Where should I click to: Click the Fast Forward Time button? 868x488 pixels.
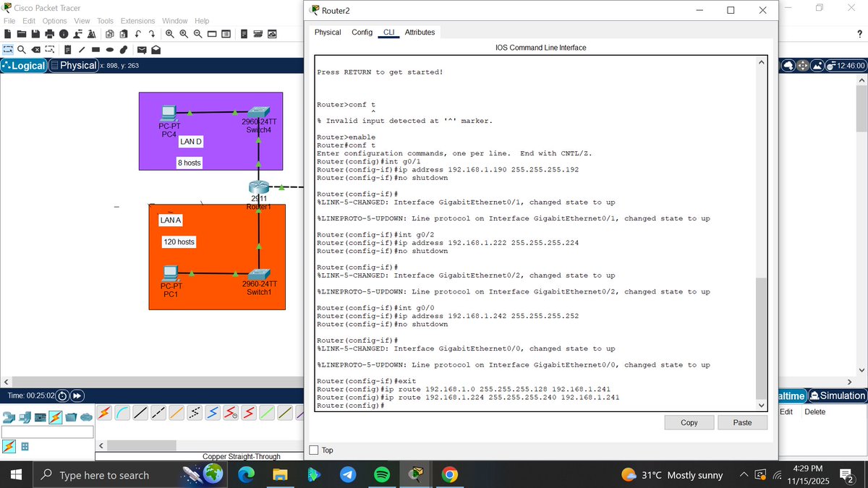pyautogui.click(x=76, y=395)
